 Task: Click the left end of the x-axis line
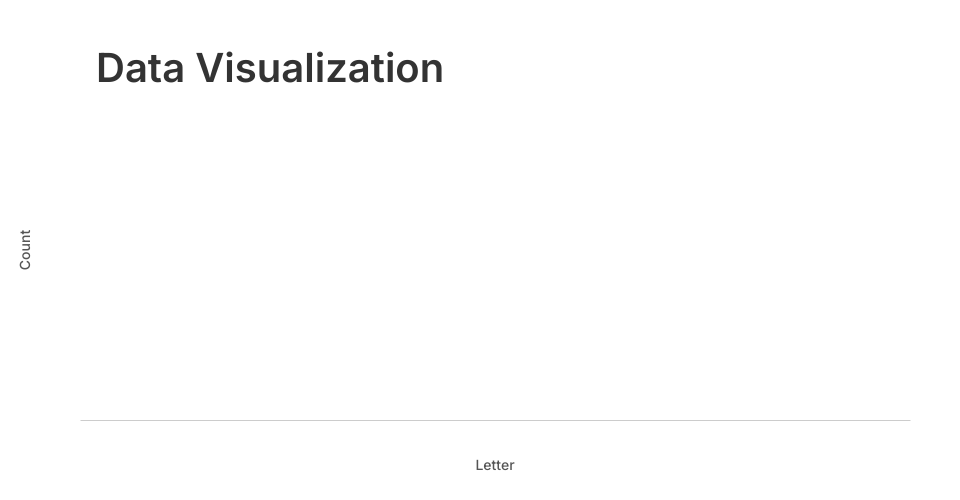(82, 420)
